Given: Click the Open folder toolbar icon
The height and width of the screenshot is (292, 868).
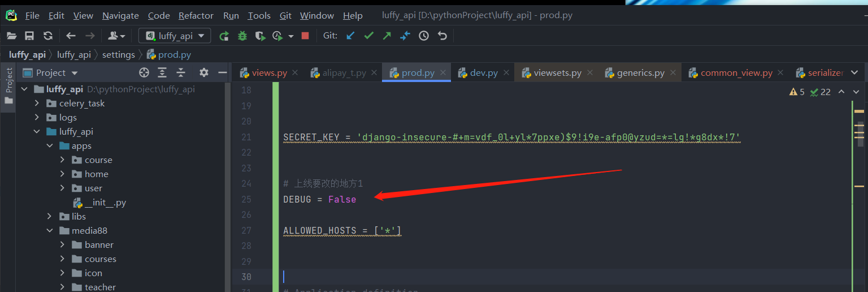Looking at the screenshot, I should 11,36.
